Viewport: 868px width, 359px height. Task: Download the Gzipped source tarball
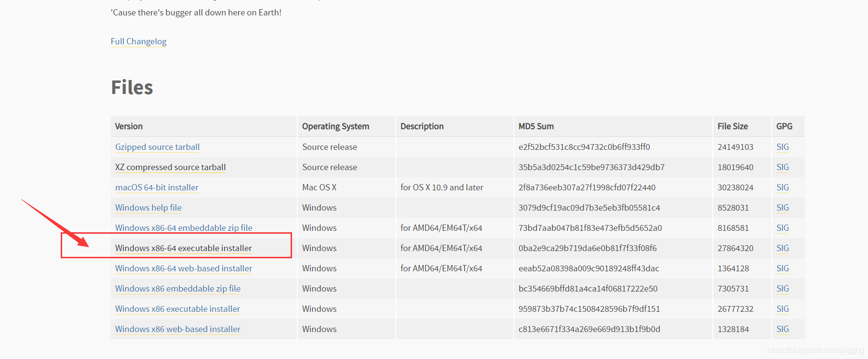157,147
